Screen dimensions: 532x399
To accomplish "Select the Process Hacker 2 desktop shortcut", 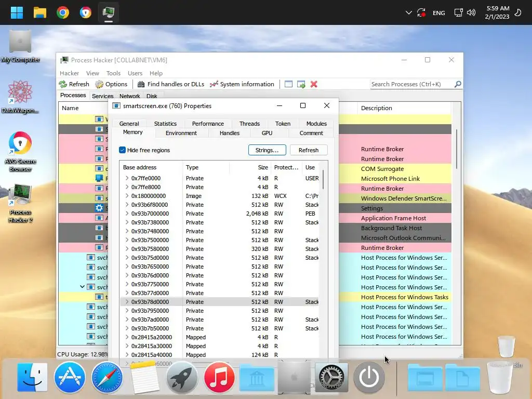I will point(20,204).
